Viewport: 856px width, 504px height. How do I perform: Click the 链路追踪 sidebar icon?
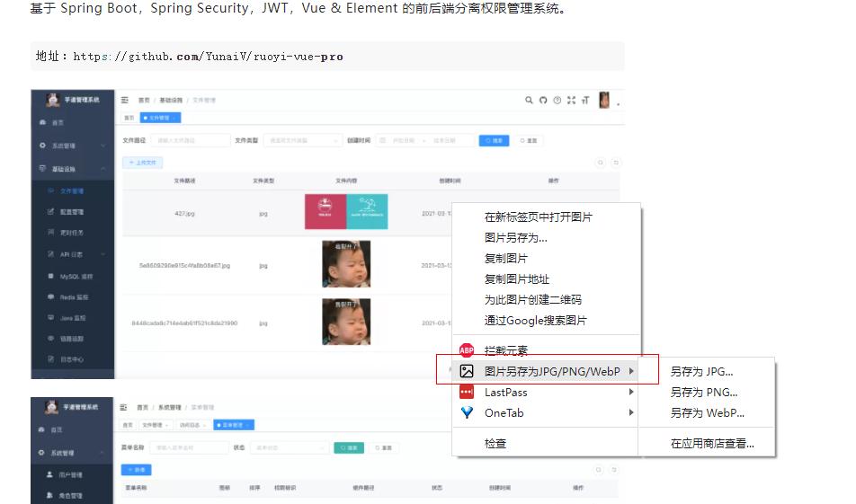[x=50, y=339]
